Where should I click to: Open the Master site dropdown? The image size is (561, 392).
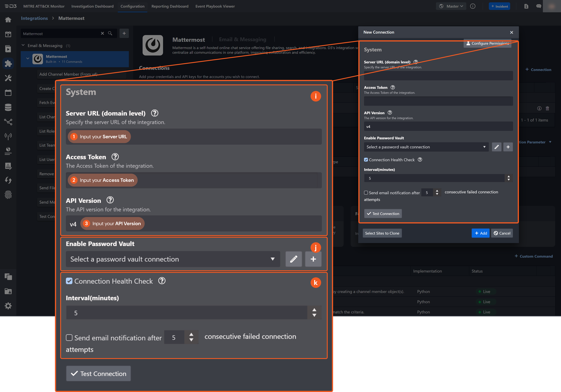tap(451, 6)
